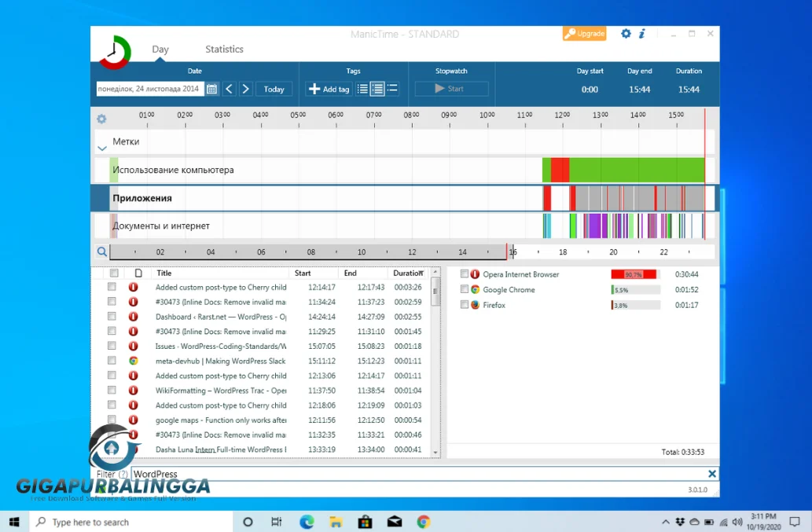Open Microsoft Edge from the taskbar
This screenshot has width=812, height=532.
point(307,522)
